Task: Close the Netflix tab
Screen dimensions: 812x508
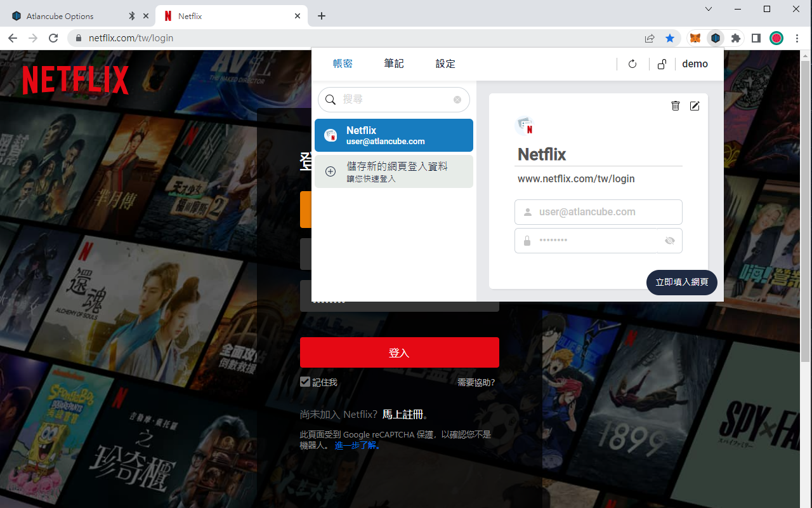Action: point(298,16)
